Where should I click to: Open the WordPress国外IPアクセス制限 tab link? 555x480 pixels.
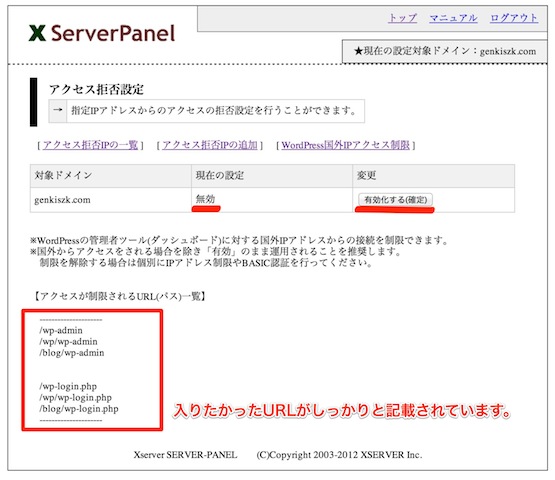point(345,145)
